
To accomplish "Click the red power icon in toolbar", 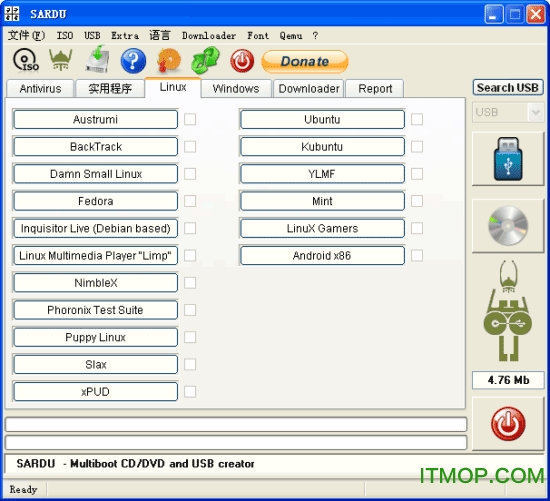I will click(x=242, y=61).
